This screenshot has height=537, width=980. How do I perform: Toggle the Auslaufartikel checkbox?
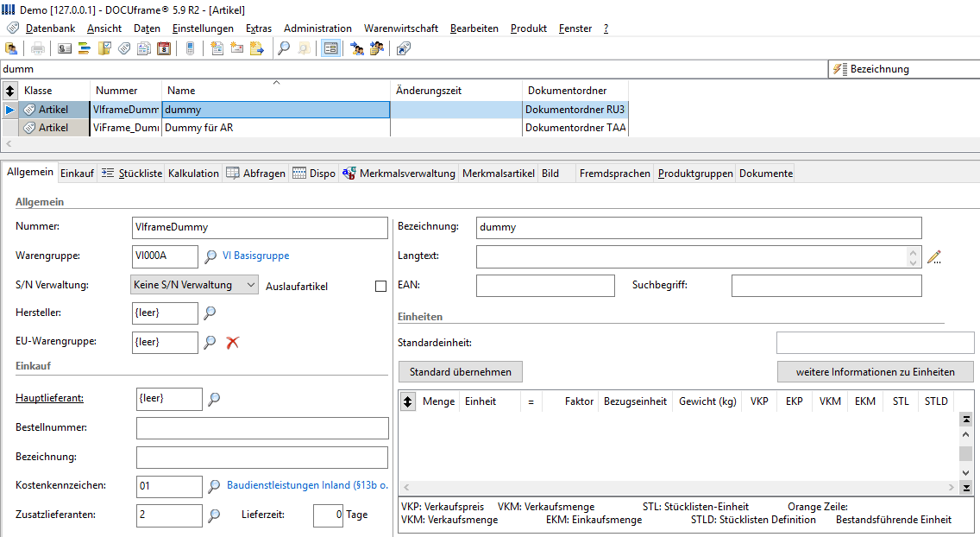[x=380, y=287]
